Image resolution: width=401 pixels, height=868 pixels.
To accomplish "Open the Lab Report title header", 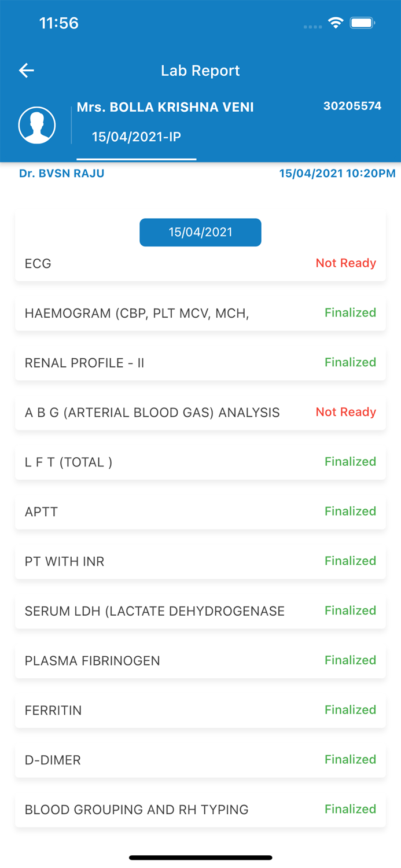I will 200,70.
